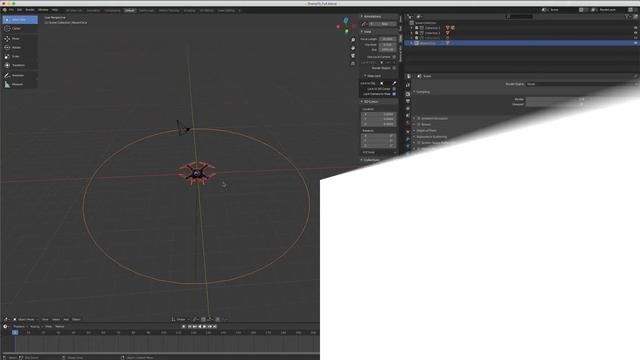The width and height of the screenshot is (640, 360).
Task: Open the Active Tool properties tab
Action: tap(408, 85)
